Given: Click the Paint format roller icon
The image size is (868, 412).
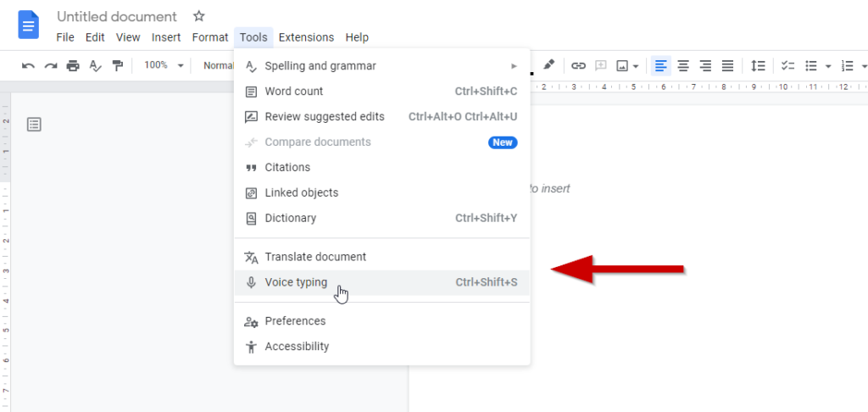Looking at the screenshot, I should click(117, 66).
